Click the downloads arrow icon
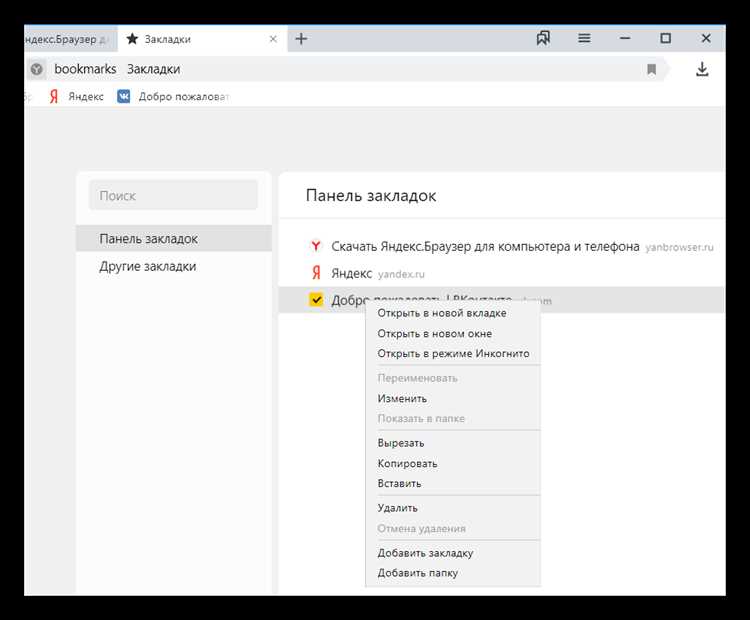The width and height of the screenshot is (750, 620). pyautogui.click(x=702, y=69)
